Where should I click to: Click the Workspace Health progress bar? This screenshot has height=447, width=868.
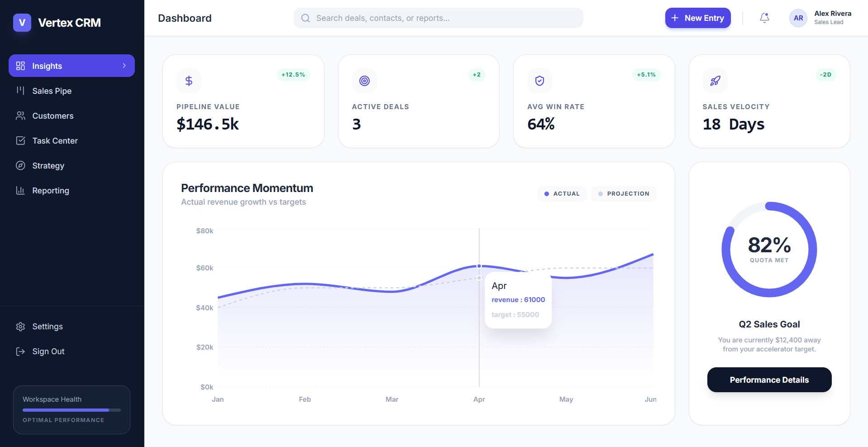(x=72, y=410)
